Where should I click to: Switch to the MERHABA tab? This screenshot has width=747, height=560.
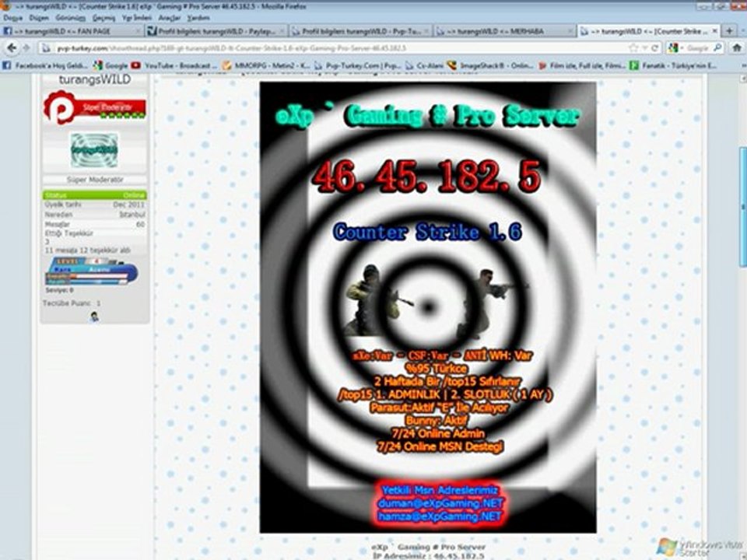[x=505, y=31]
